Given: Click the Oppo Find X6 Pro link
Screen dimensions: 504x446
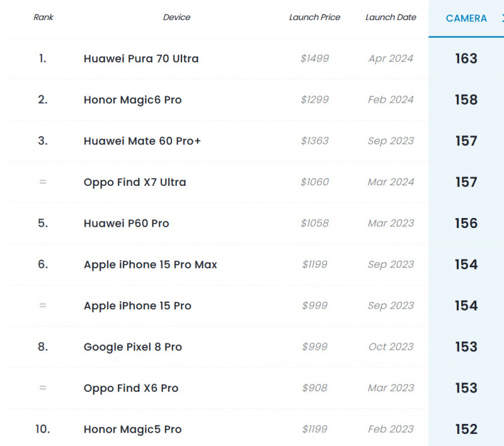Looking at the screenshot, I should click(131, 388).
